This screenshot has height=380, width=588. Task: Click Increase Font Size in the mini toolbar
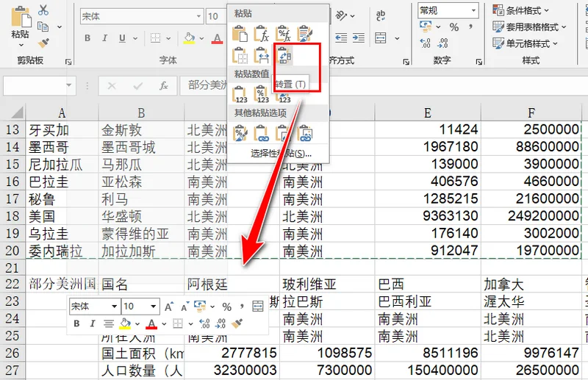(x=169, y=306)
